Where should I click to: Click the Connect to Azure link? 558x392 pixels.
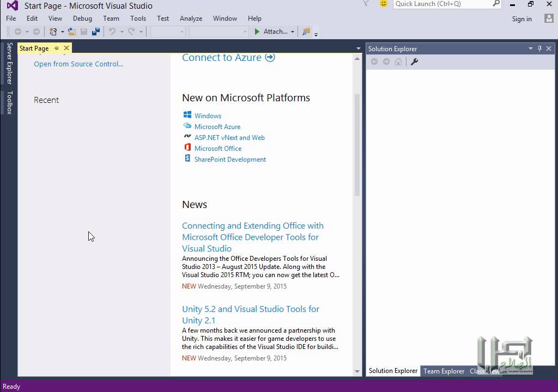pyautogui.click(x=222, y=57)
